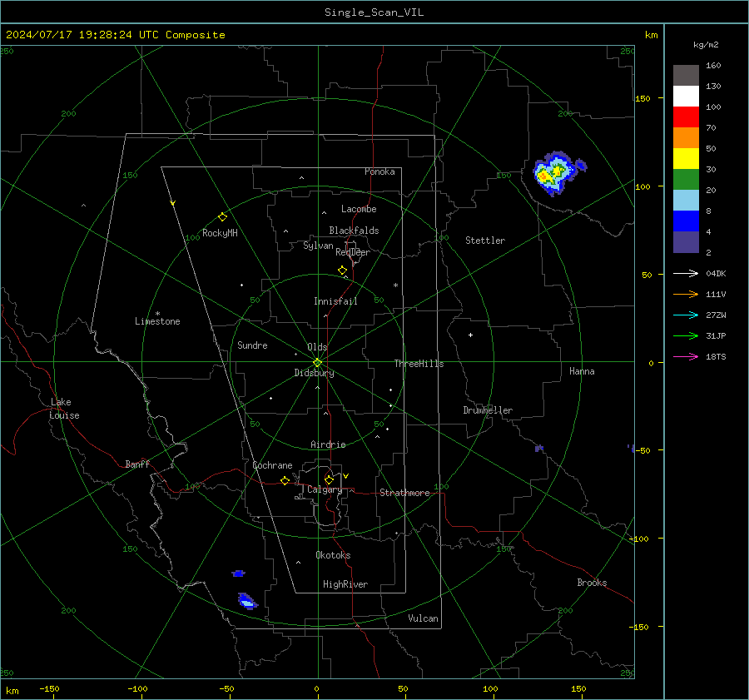Select the orange 50-70 legend swatch
The height and width of the screenshot is (700, 749).
tap(686, 138)
